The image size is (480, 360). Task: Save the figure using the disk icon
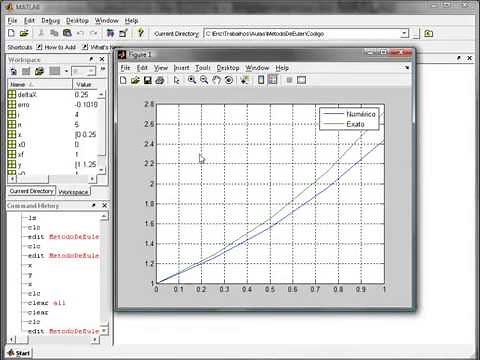[147, 80]
